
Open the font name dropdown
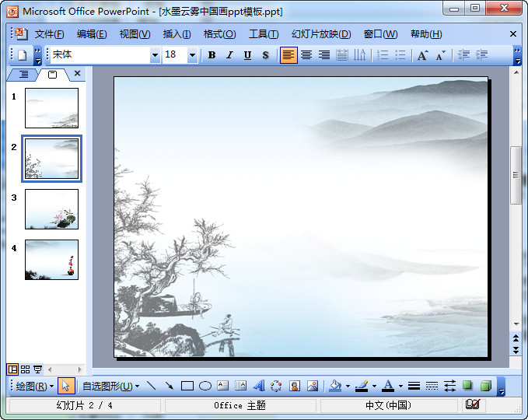(x=155, y=55)
